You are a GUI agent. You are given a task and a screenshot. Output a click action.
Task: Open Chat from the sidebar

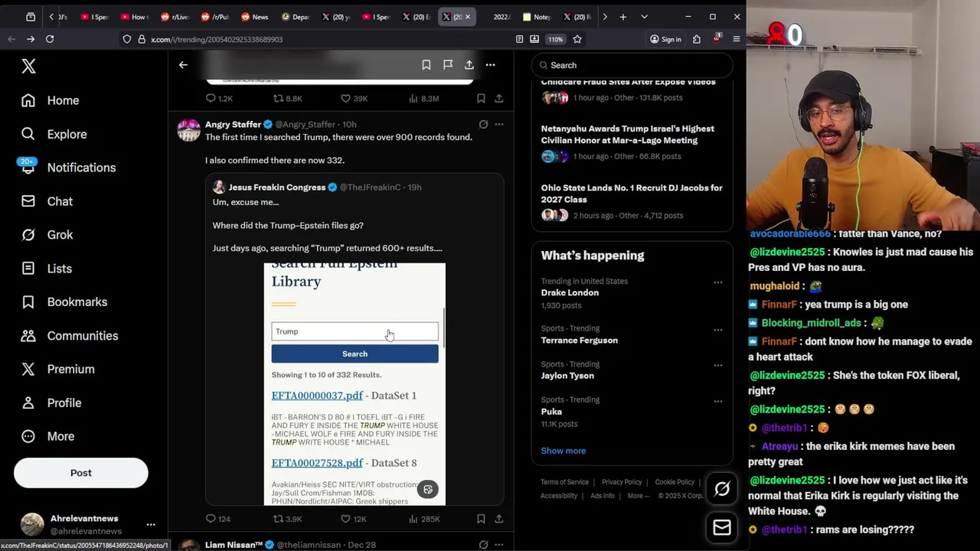click(x=47, y=201)
